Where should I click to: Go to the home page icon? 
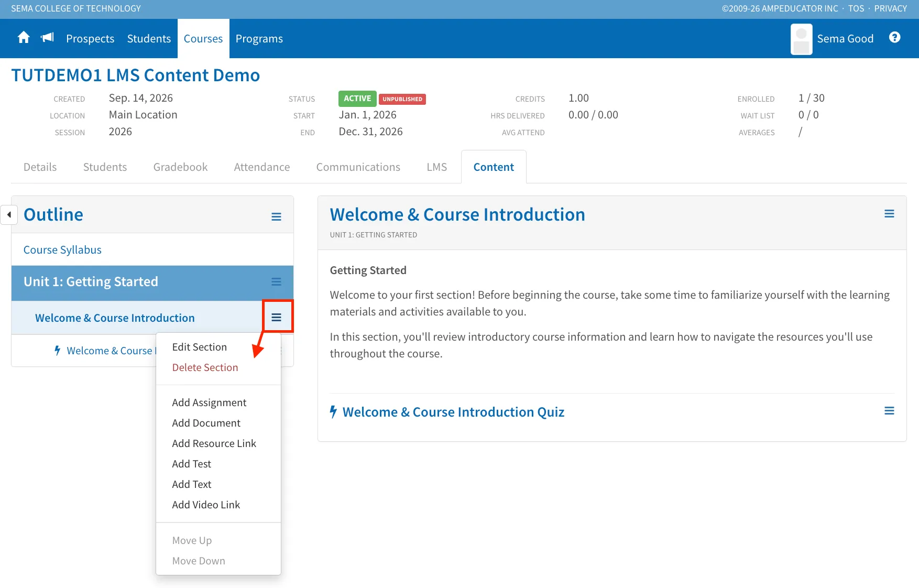[x=24, y=38]
